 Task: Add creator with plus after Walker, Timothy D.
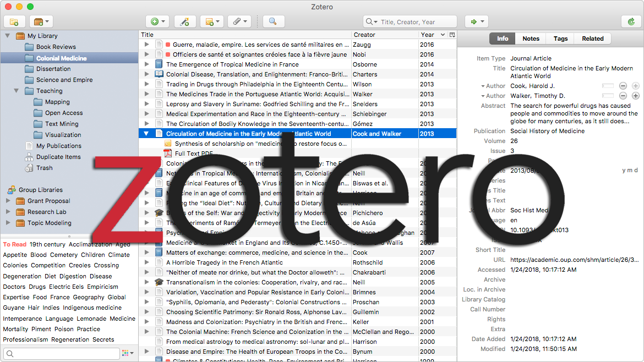click(x=635, y=96)
